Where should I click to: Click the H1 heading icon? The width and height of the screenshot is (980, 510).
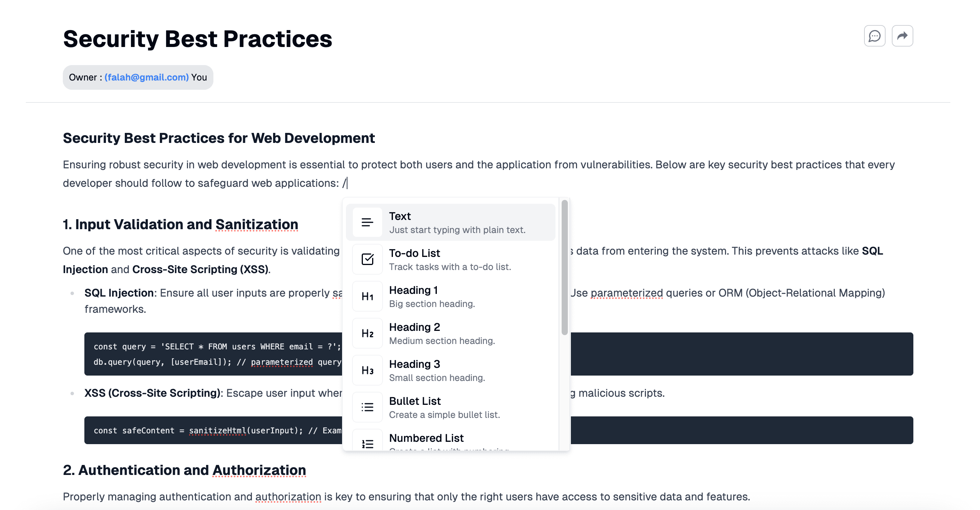[367, 296]
